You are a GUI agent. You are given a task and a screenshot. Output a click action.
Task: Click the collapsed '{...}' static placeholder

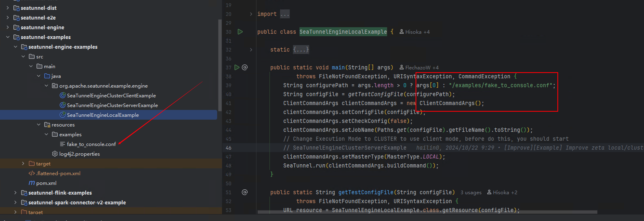tap(301, 50)
